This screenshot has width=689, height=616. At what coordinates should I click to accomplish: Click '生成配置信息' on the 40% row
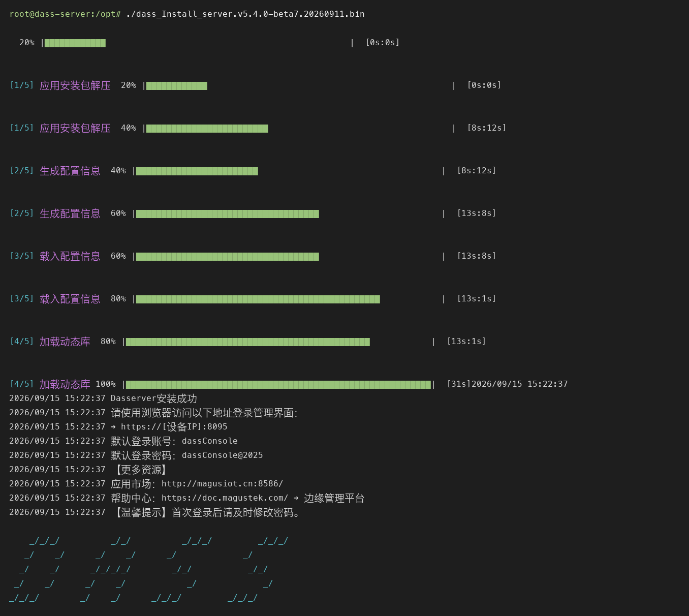[70, 171]
